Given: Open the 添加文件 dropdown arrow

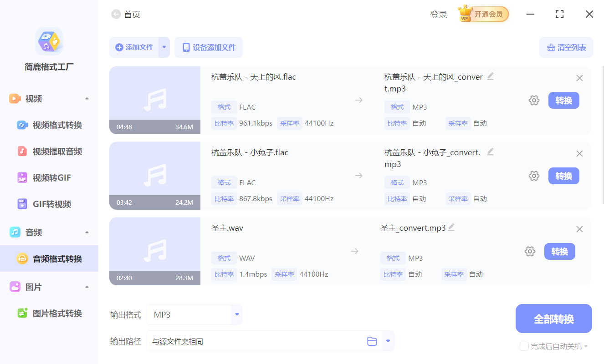Looking at the screenshot, I should [164, 47].
